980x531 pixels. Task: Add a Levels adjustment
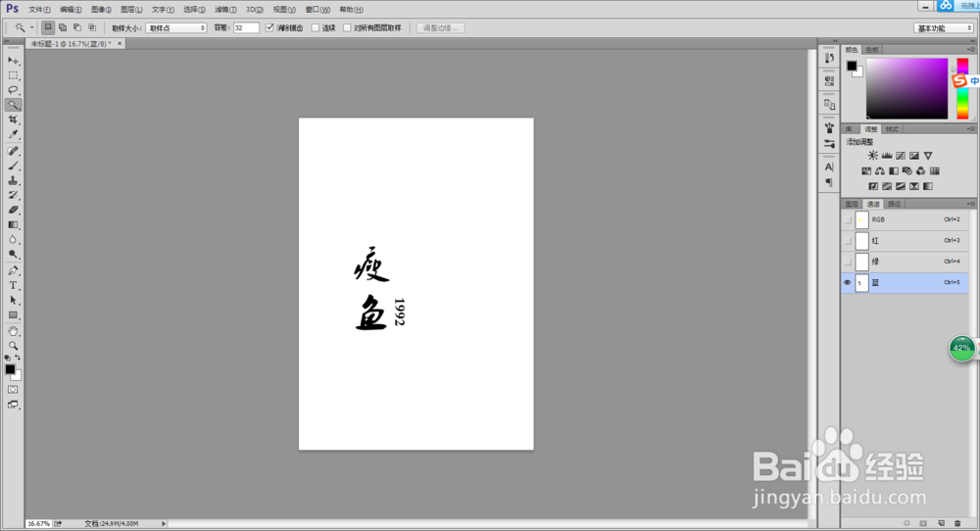point(887,156)
